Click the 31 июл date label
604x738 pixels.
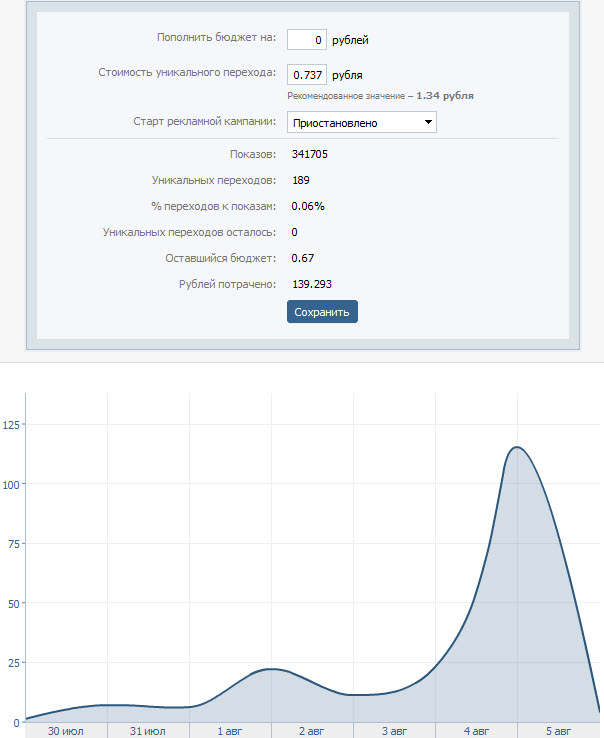click(147, 731)
